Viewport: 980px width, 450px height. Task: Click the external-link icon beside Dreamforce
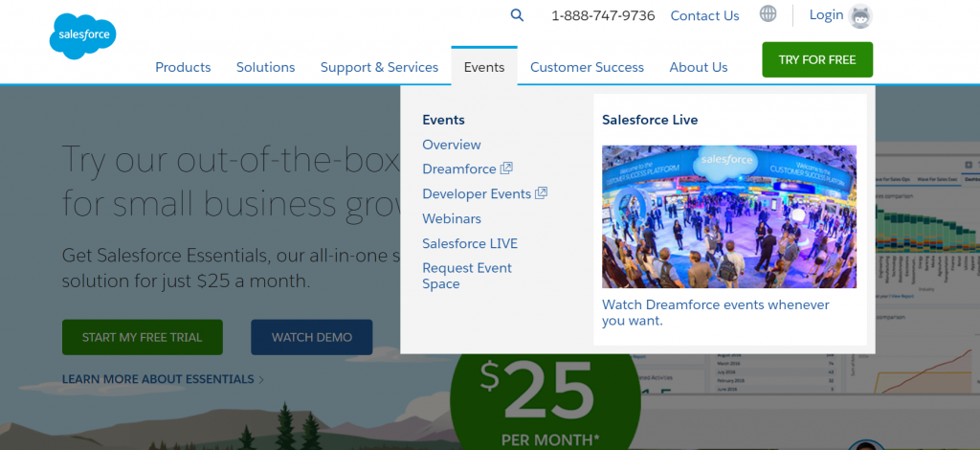click(x=506, y=169)
